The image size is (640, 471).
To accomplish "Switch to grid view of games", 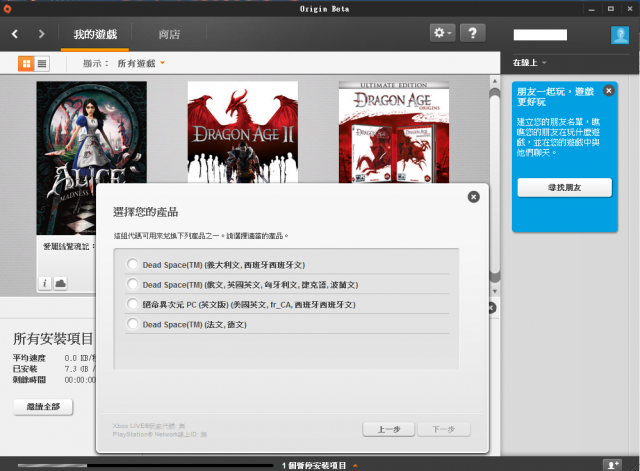I will click(26, 63).
